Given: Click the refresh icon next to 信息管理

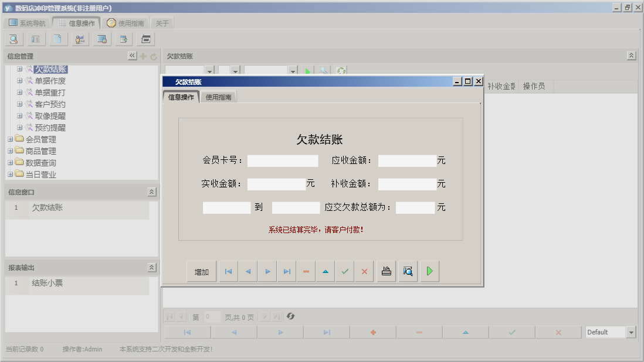Looking at the screenshot, I should (x=152, y=56).
